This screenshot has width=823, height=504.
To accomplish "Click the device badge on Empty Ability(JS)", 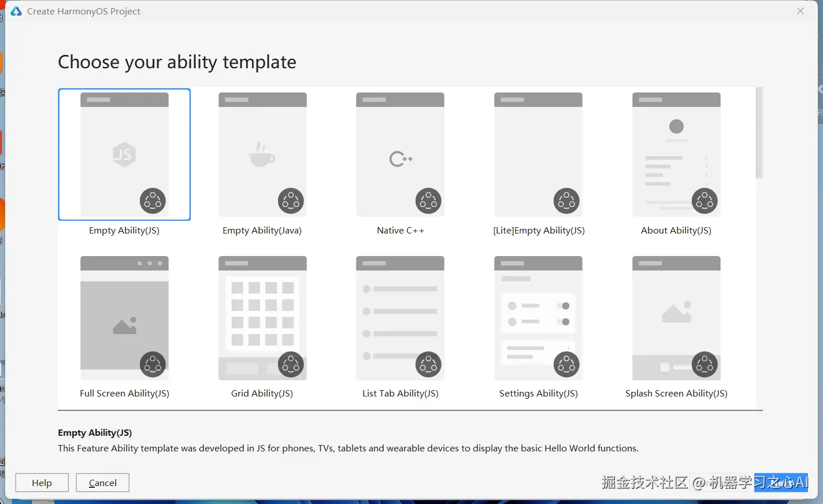I will [153, 201].
